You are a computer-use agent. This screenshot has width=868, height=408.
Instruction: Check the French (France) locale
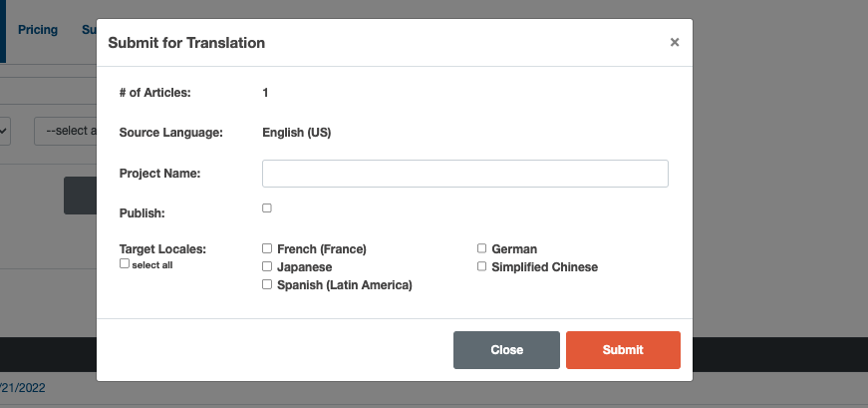(x=267, y=248)
